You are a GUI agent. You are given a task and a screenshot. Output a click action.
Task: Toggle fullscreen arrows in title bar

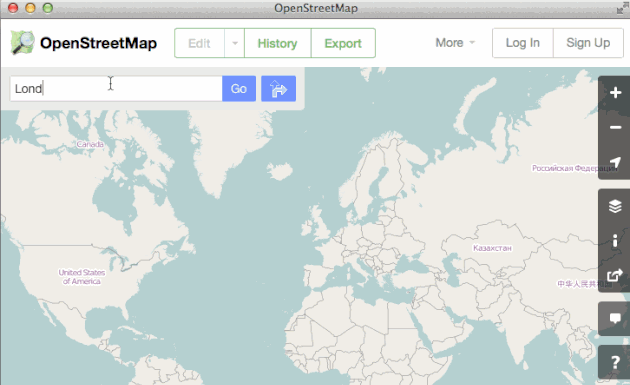[623, 7]
